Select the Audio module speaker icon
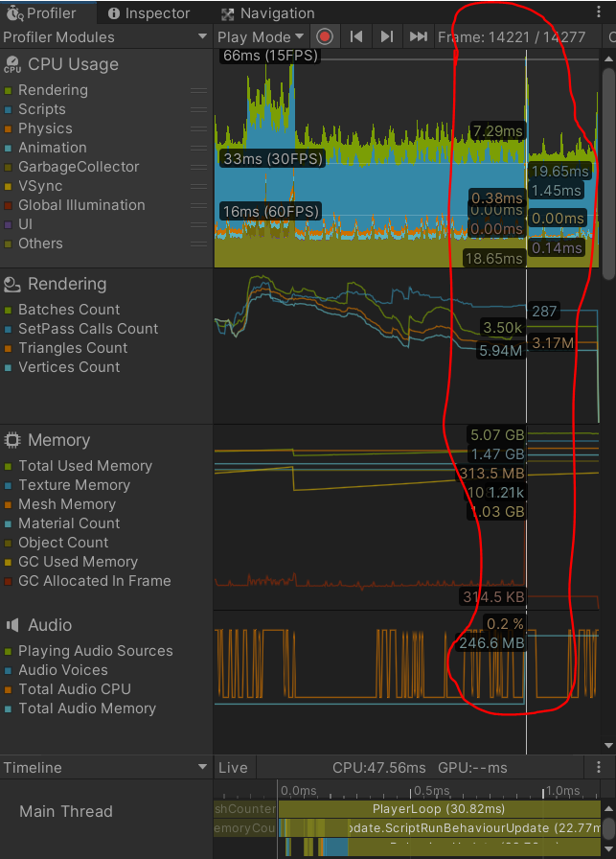616x859 pixels. [x=12, y=625]
